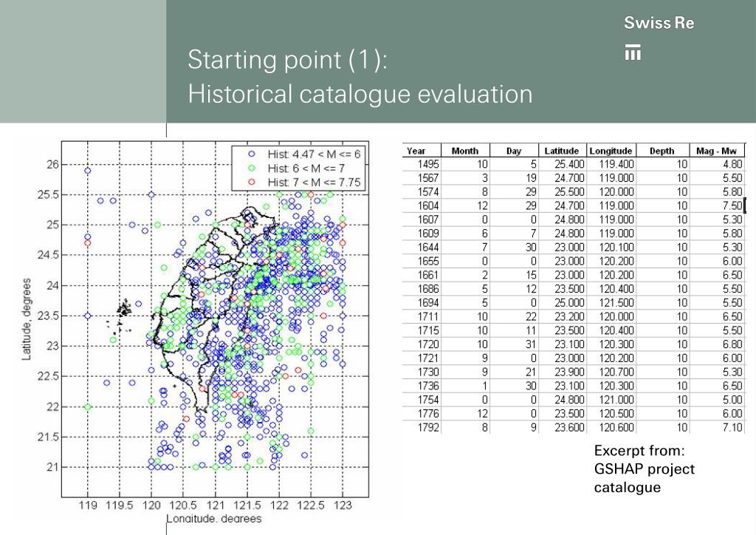Select the year cell '1604'
Screen dimensions: 756x535
click(x=428, y=205)
